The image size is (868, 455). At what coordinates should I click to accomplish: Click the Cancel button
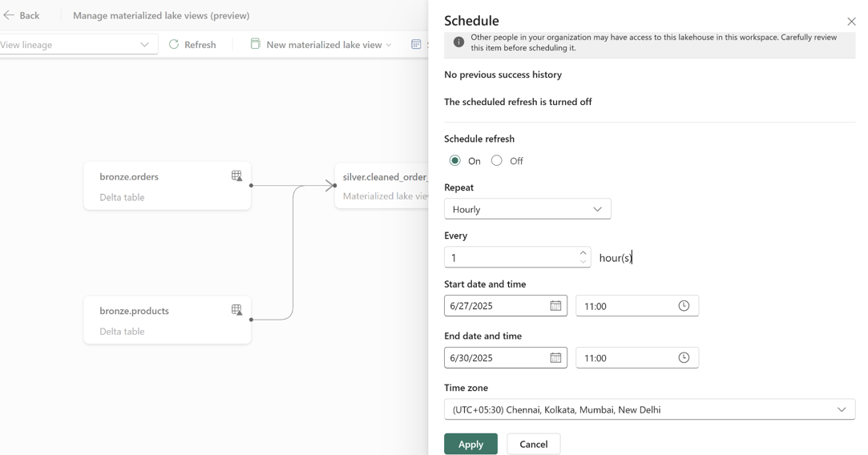coord(534,444)
